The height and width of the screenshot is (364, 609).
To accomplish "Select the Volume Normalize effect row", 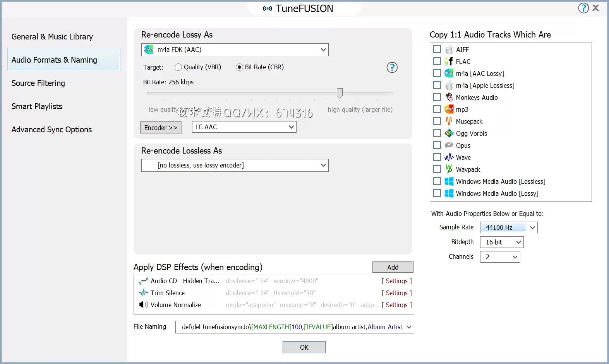I will coord(274,305).
